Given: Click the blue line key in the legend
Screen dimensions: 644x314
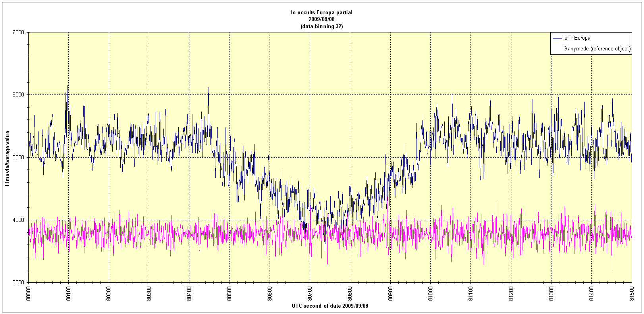Looking at the screenshot, I should tap(557, 38).
